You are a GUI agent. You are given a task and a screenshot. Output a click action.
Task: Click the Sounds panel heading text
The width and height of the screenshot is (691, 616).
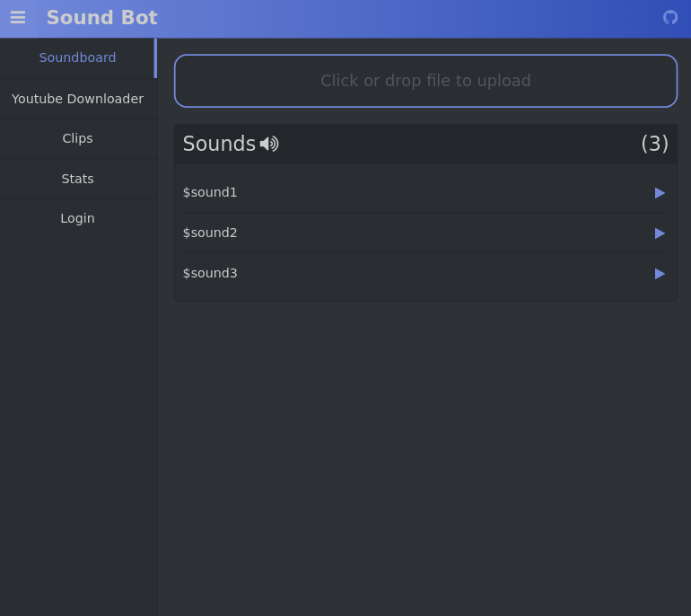pos(219,144)
